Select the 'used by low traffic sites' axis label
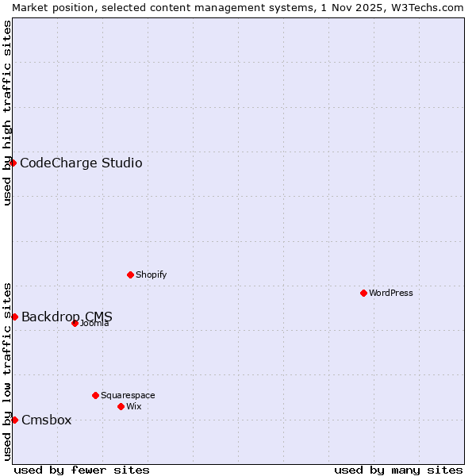476x476 pixels. (7, 370)
